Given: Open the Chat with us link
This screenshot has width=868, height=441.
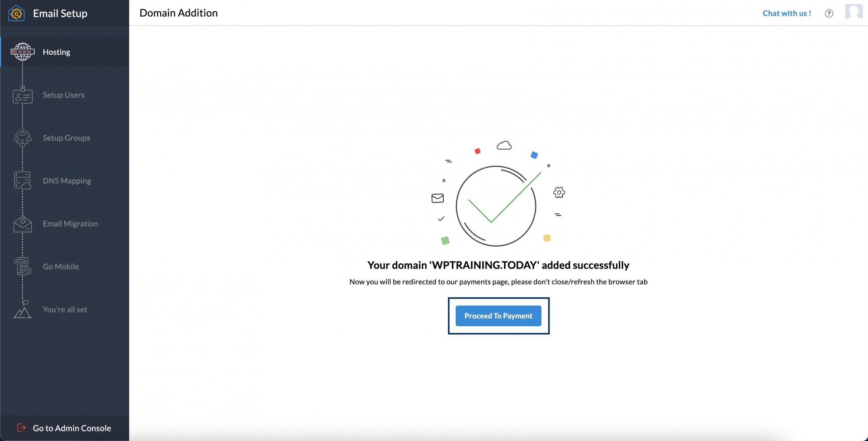Looking at the screenshot, I should [786, 13].
